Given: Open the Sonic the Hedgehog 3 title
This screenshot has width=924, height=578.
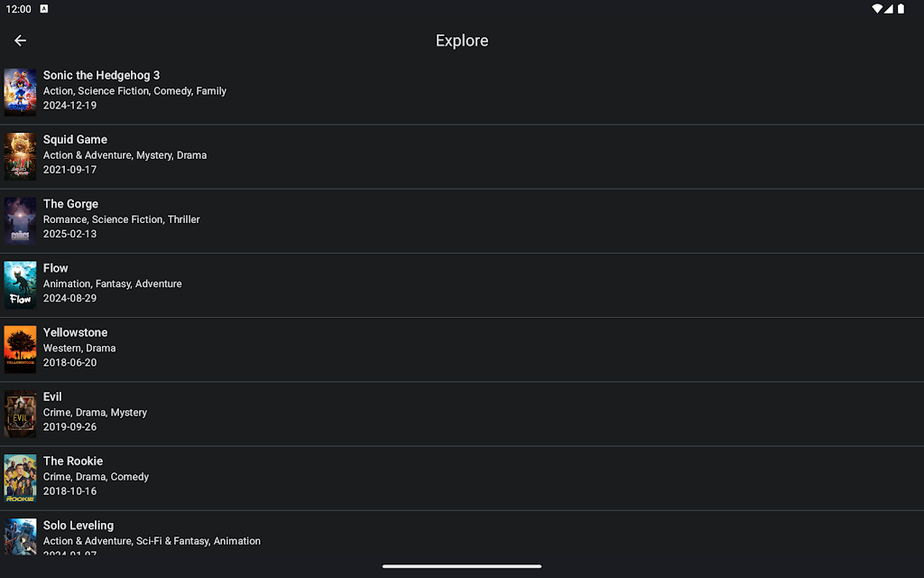Looking at the screenshot, I should click(x=101, y=75).
